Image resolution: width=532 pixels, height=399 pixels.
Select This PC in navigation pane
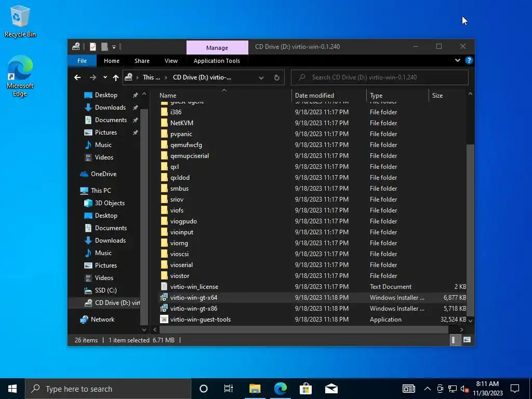[x=101, y=191]
